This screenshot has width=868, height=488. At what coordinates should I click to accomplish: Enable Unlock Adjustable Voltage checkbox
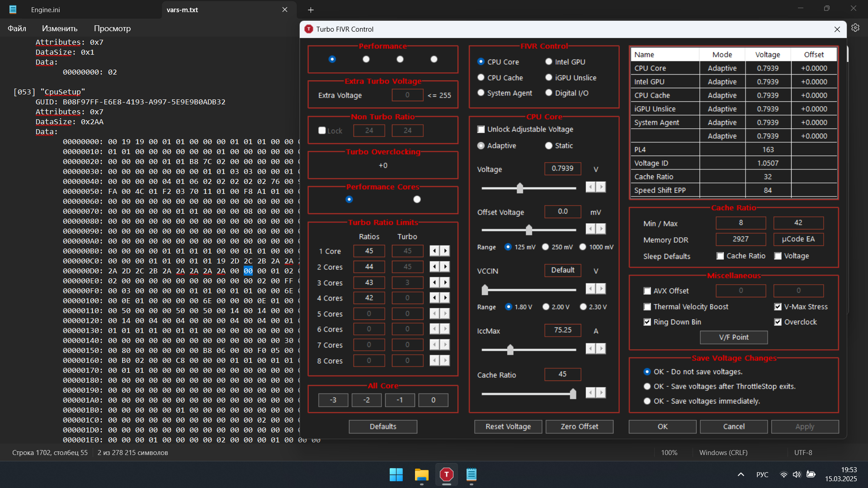[481, 129]
